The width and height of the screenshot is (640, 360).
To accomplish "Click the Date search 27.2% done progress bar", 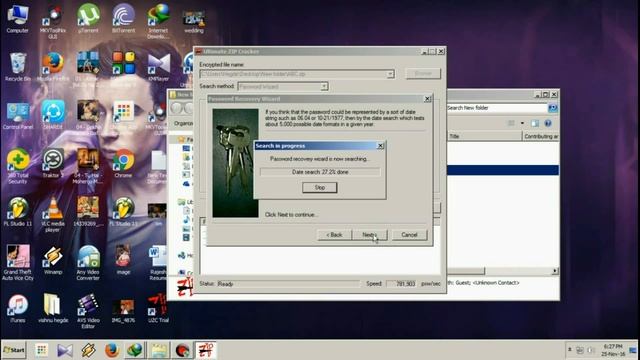I will click(x=320, y=172).
